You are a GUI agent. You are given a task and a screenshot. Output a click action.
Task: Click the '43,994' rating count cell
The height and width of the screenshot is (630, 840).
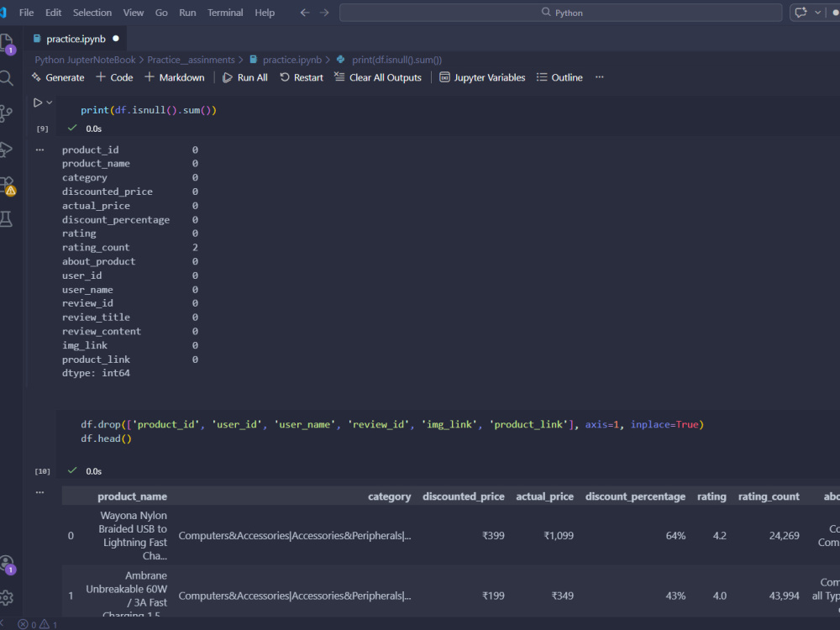point(785,596)
